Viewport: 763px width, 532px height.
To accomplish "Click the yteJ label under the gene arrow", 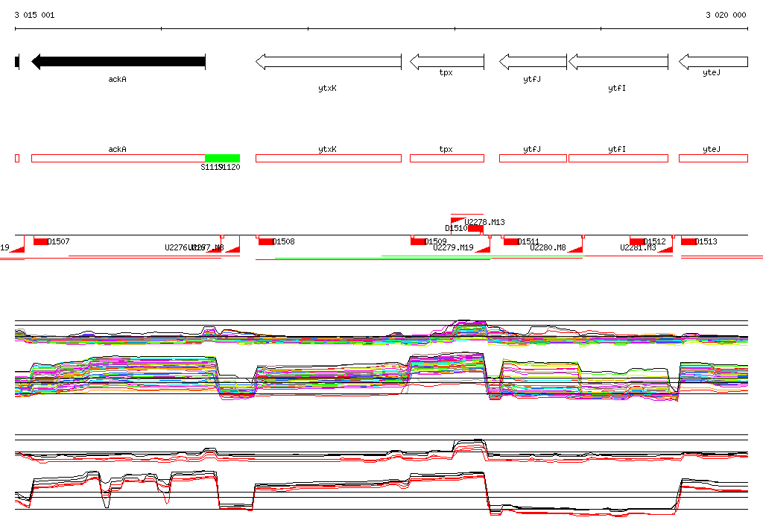I will point(712,72).
